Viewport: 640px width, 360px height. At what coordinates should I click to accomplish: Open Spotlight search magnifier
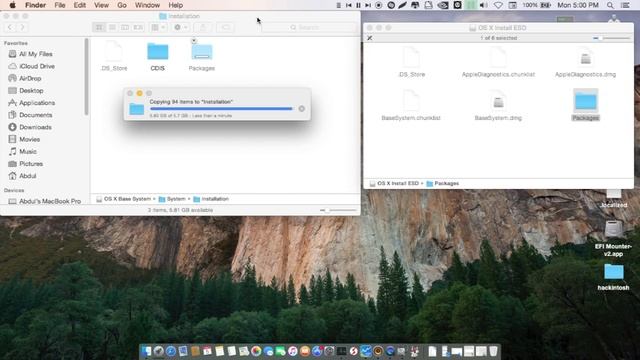click(x=610, y=5)
